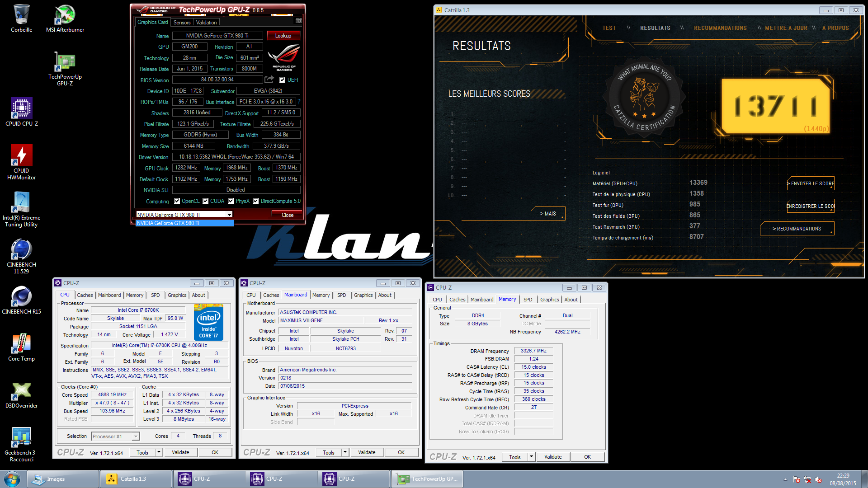Toggle the DirectCompute 5.0 checkbox
The image size is (868, 488).
(x=256, y=201)
